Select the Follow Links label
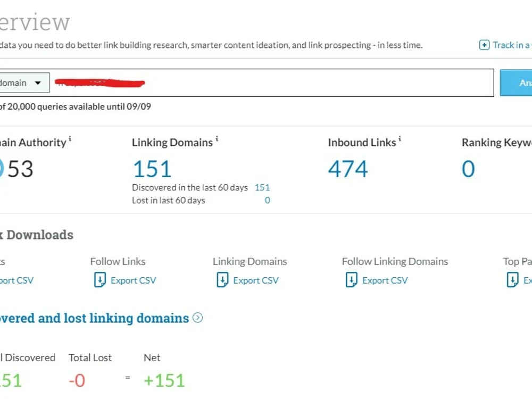 [x=118, y=262]
